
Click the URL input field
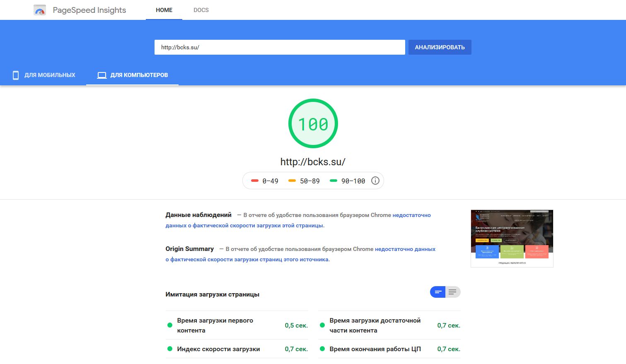[x=280, y=47]
